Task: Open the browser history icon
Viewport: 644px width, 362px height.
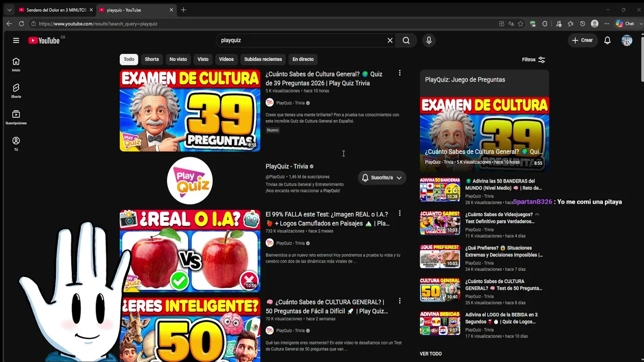Action: click(583, 24)
